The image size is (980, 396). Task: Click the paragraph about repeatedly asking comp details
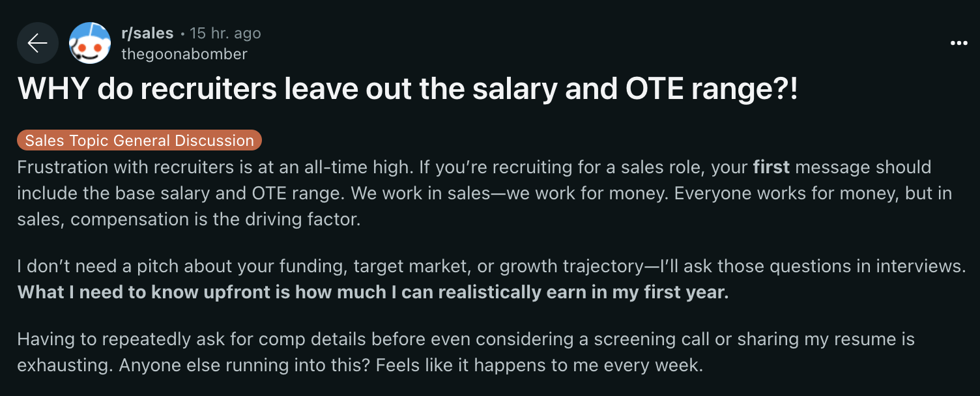[466, 352]
